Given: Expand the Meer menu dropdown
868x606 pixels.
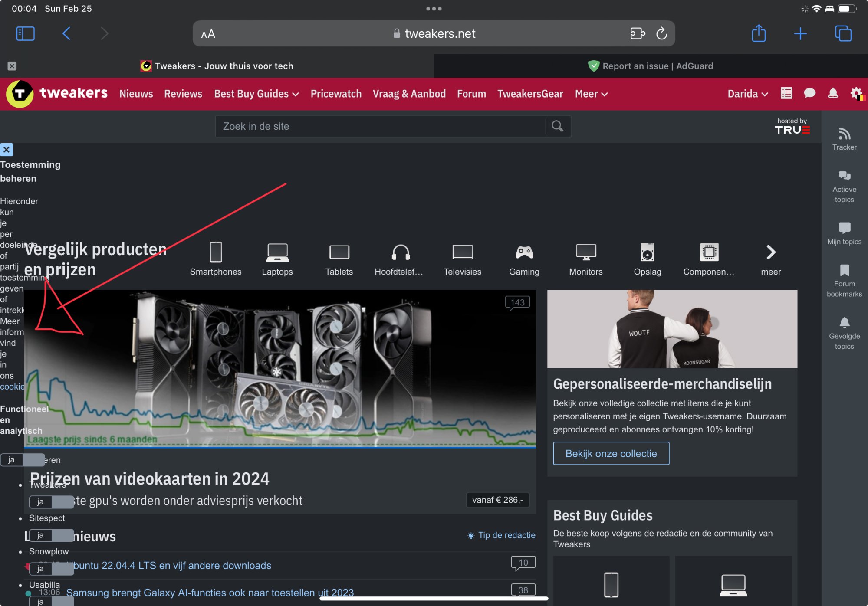Looking at the screenshot, I should 591,94.
